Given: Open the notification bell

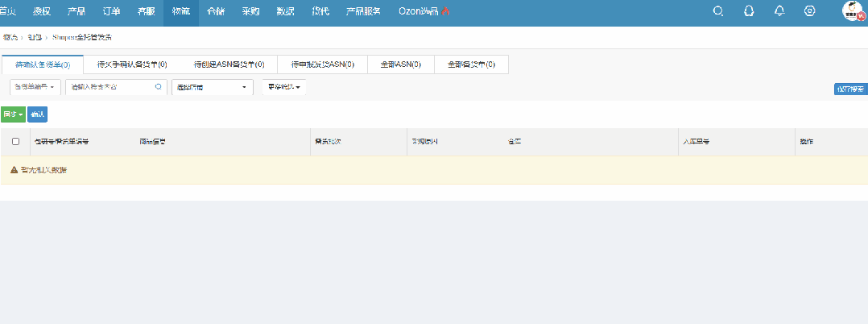Looking at the screenshot, I should [x=779, y=11].
